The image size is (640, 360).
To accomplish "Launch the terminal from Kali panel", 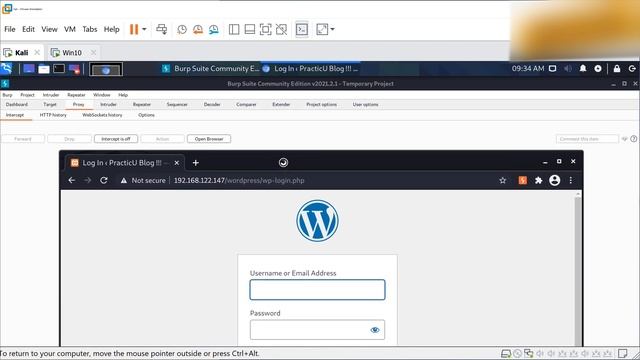I will click(59, 69).
